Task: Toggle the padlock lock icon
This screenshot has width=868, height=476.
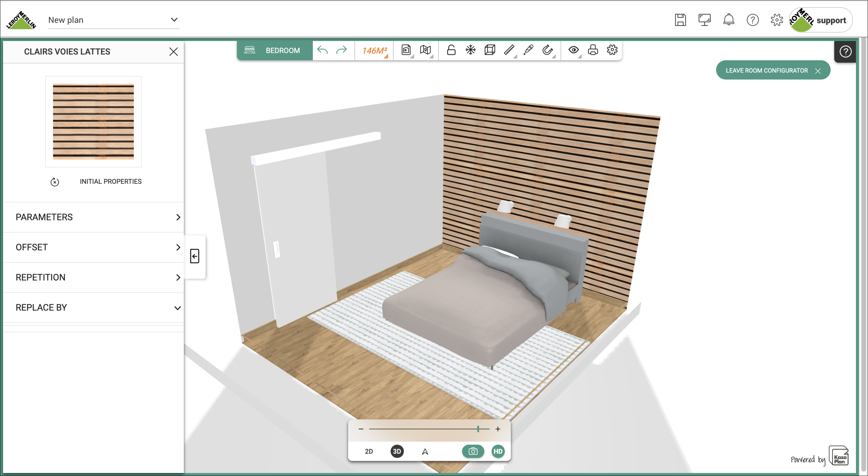Action: (x=451, y=50)
